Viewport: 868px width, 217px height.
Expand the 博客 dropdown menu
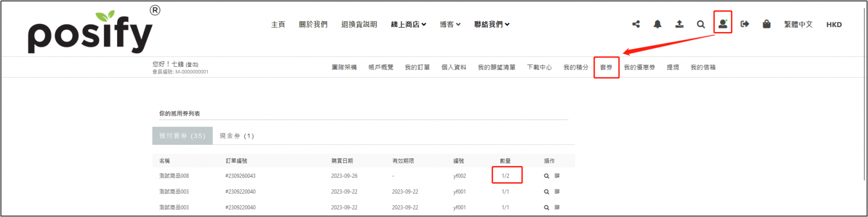[450, 24]
